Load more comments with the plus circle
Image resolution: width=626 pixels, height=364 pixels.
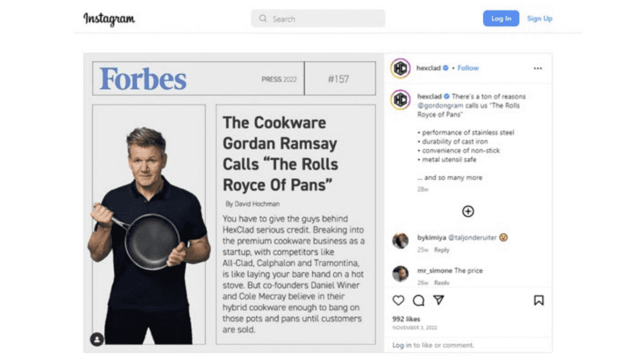468,211
